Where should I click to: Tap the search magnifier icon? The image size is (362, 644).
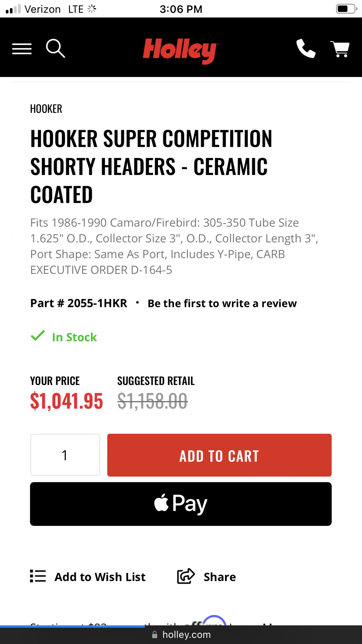[x=55, y=49]
